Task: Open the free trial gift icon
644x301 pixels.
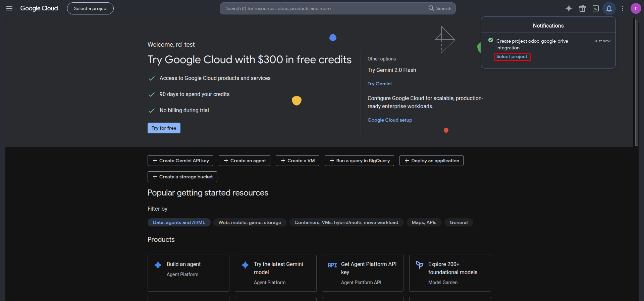Action: (x=582, y=8)
